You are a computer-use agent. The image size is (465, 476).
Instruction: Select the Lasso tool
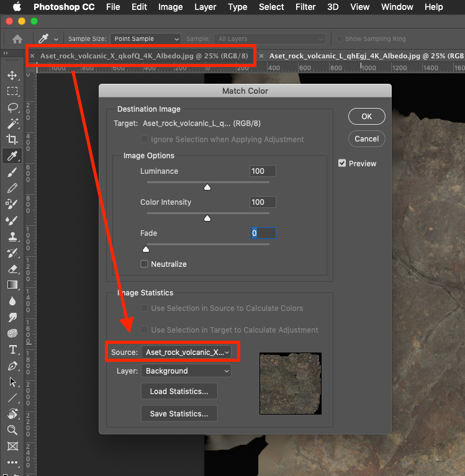[x=12, y=107]
